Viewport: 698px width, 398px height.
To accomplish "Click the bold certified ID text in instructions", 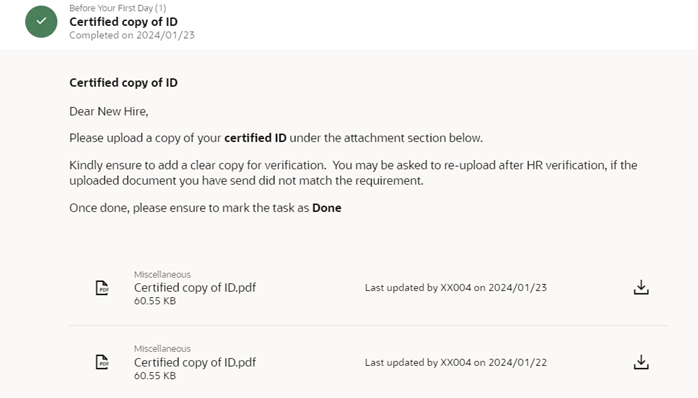I will [x=255, y=138].
